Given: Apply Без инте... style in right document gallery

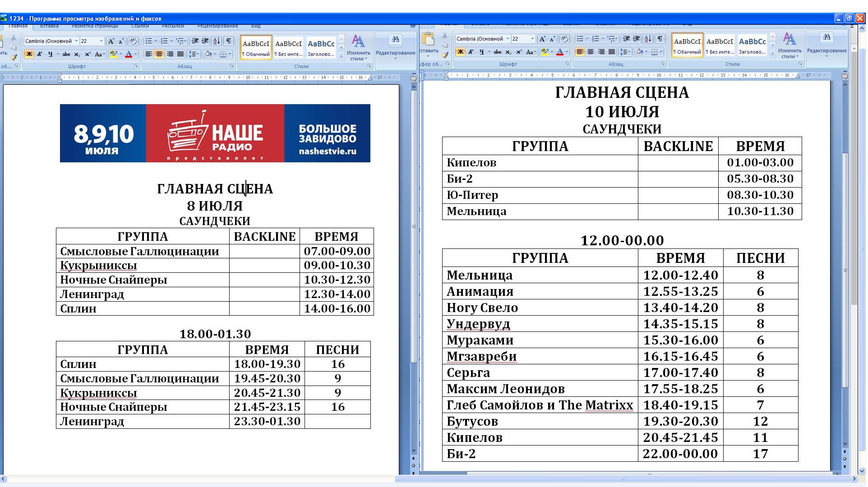Looking at the screenshot, I should pos(720,45).
